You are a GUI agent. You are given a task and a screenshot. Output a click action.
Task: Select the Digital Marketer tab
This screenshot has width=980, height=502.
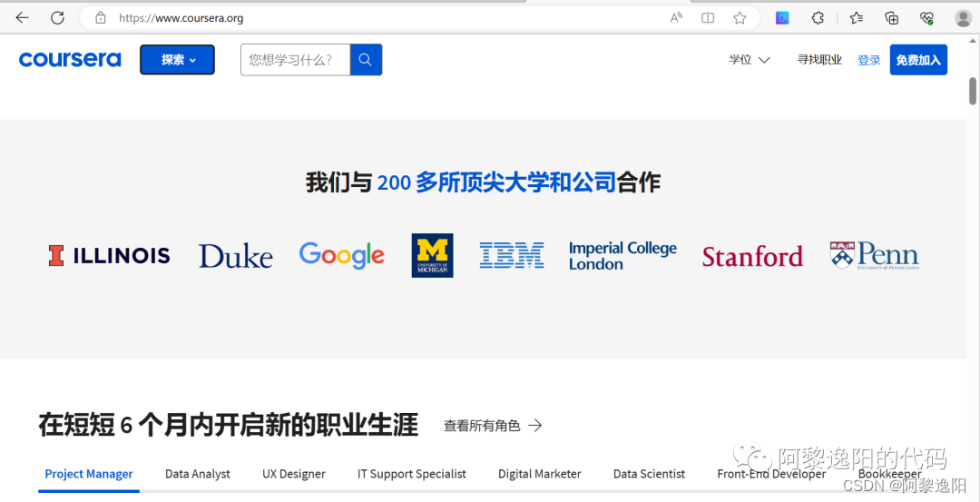(539, 474)
